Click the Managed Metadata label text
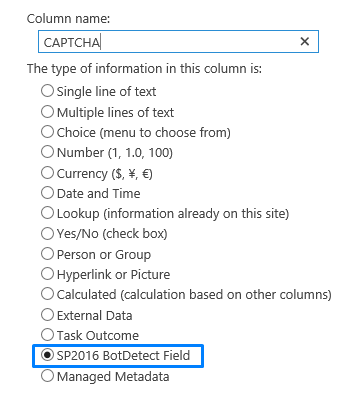This screenshot has height=407, width=360. [113, 377]
